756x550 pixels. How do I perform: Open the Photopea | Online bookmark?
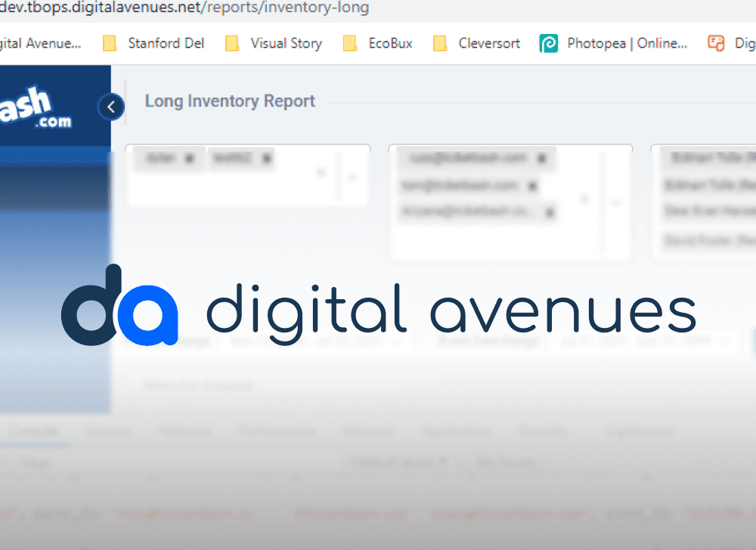click(613, 43)
